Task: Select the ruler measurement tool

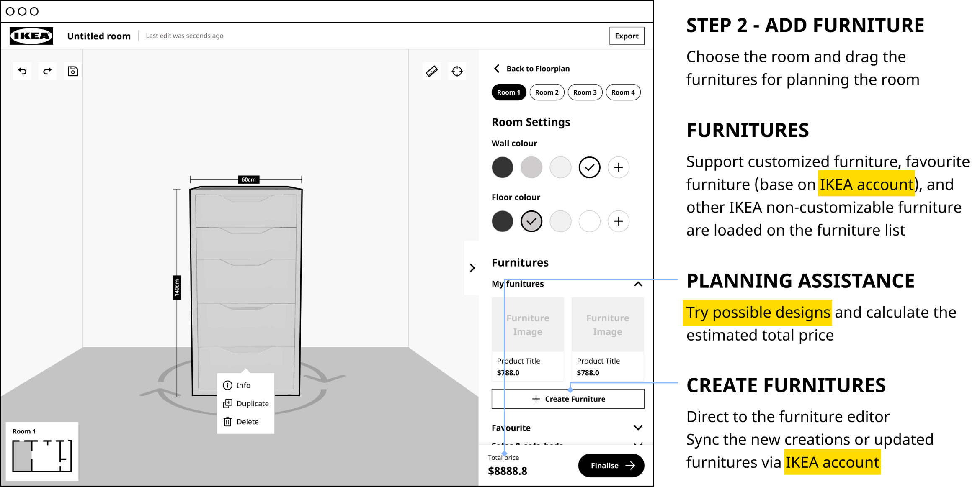Action: [x=432, y=71]
